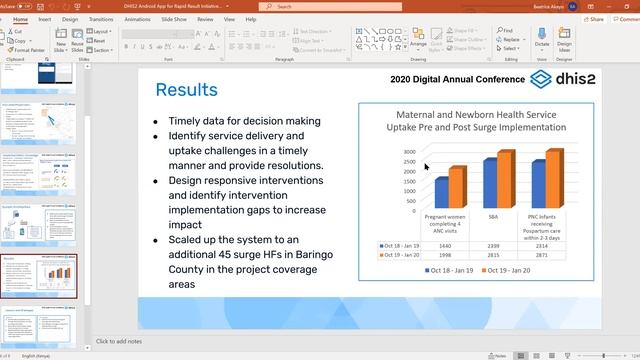The width and height of the screenshot is (640, 360).
Task: Open the Clipboard group dialog launcher
Action: point(47,59)
